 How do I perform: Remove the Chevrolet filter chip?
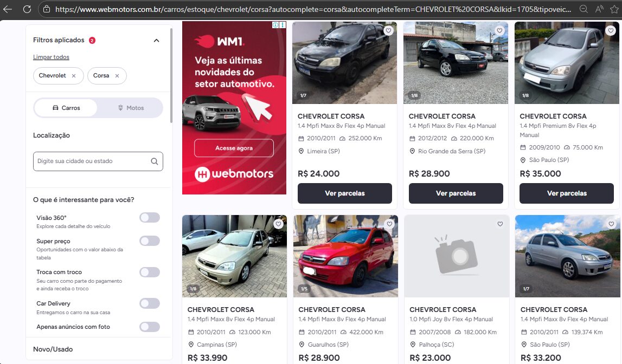coord(74,76)
